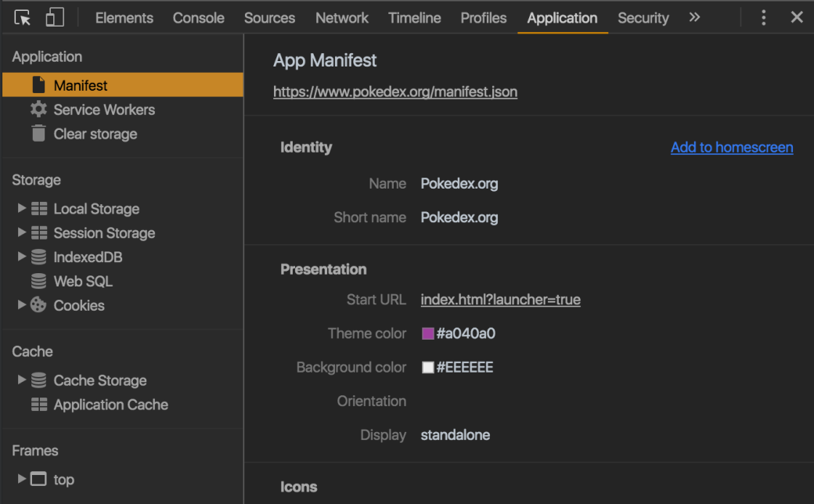Select Web SQL in the sidebar
814x504 pixels.
point(83,281)
